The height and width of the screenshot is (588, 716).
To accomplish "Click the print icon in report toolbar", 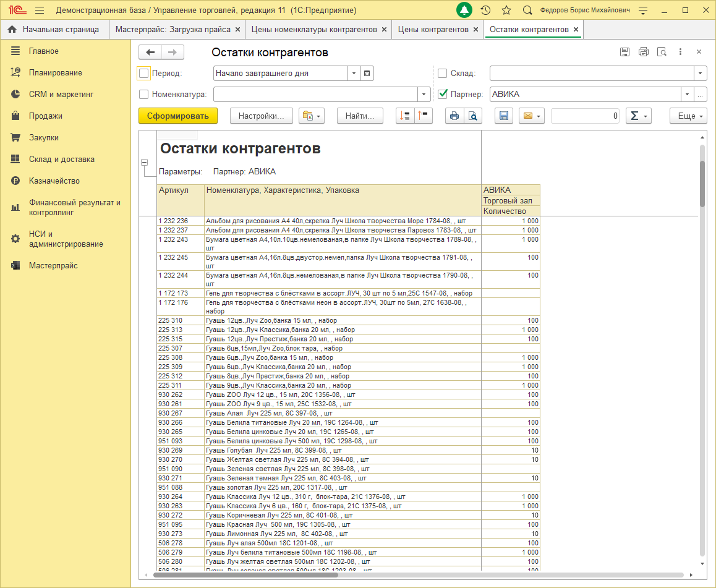I will [454, 116].
